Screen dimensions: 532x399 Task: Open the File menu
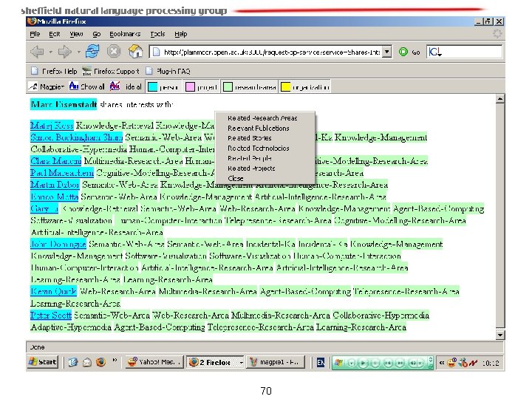pos(35,34)
